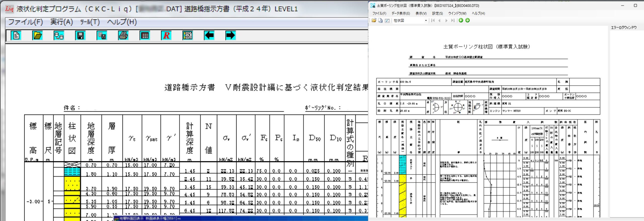Click the data import icon next to the folder in CKC-Liq
Viewport: 644px width, 221px height.
(59, 35)
